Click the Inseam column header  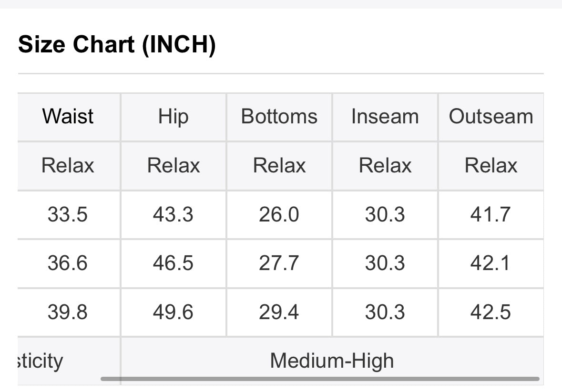[385, 117]
